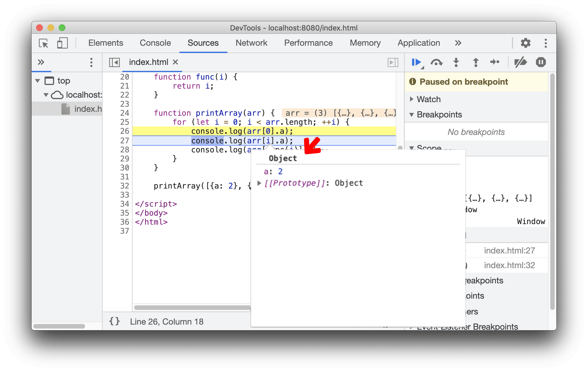
Task: Click the Step into next function call icon
Action: coord(455,62)
